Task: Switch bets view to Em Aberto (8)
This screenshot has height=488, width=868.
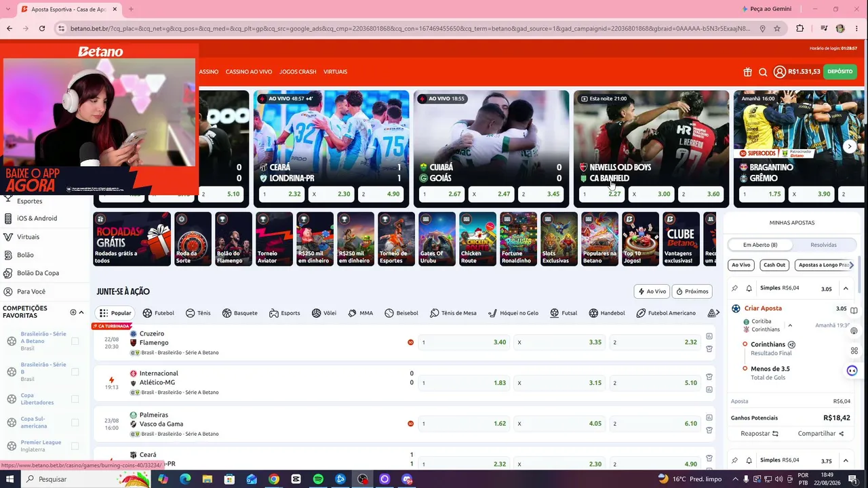Action: pos(760,245)
